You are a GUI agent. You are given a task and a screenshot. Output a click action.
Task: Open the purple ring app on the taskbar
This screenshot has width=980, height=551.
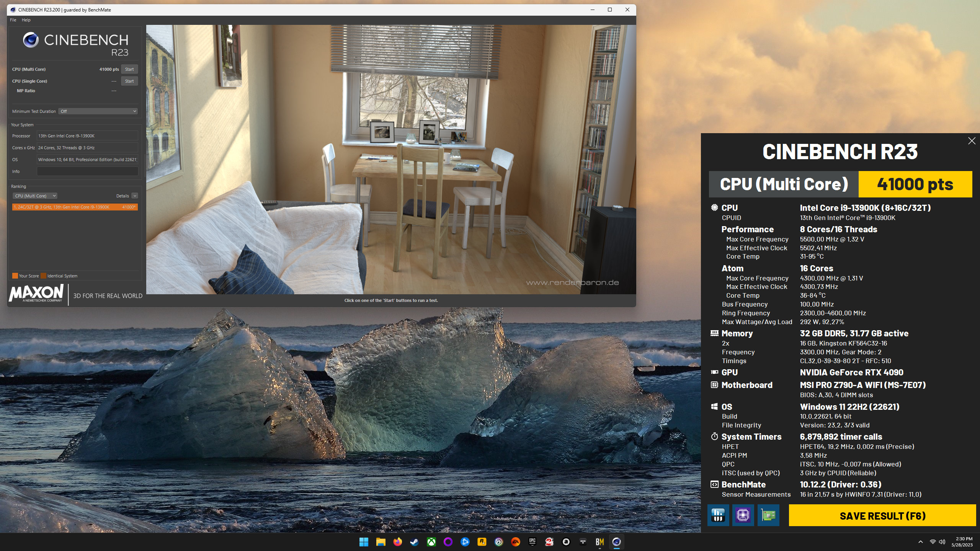(448, 542)
